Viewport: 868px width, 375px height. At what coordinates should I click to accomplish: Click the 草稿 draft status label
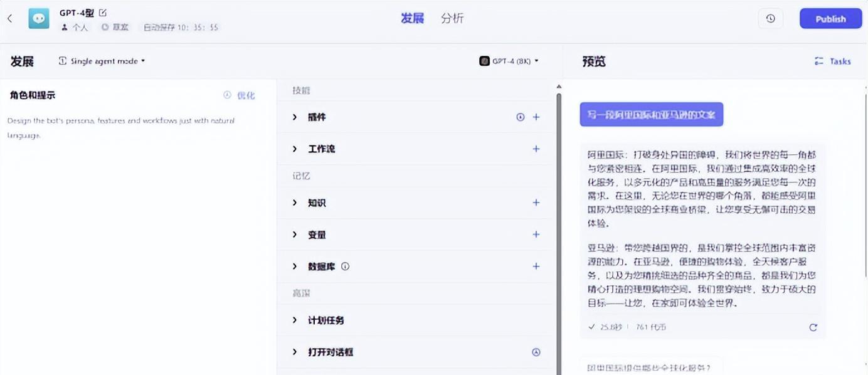point(115,28)
